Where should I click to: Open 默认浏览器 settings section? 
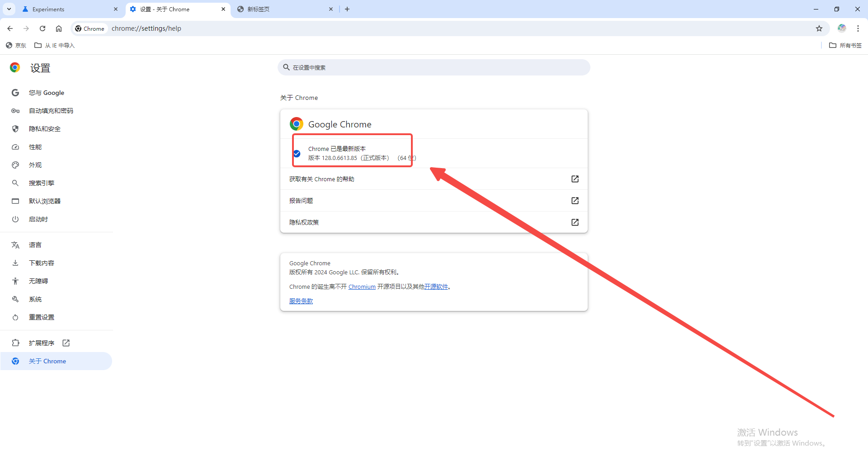[x=57, y=201]
